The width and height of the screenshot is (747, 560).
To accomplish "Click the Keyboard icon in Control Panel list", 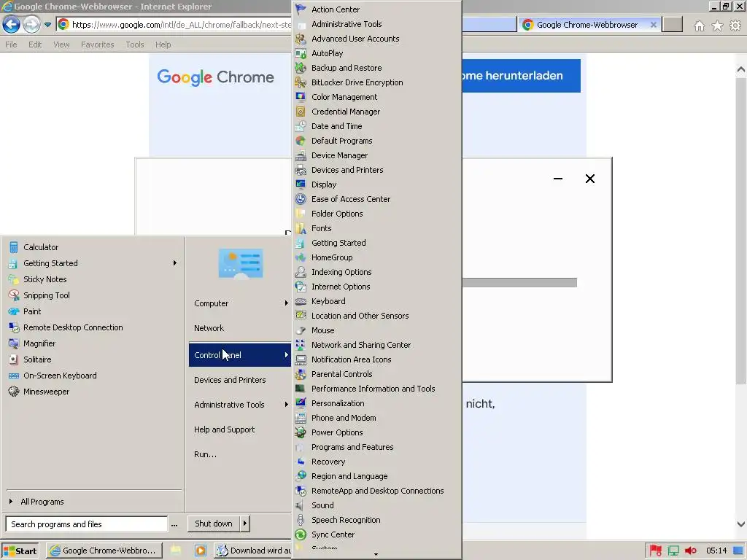I will (x=301, y=301).
